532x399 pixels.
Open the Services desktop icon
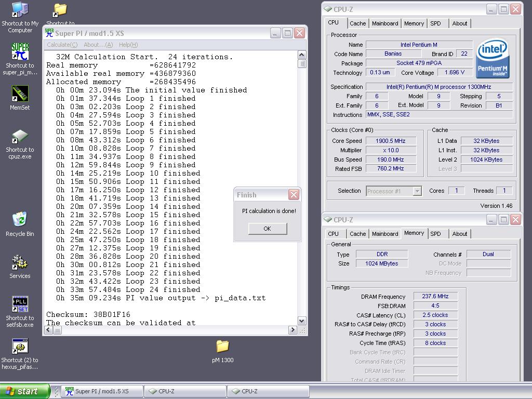pos(20,262)
